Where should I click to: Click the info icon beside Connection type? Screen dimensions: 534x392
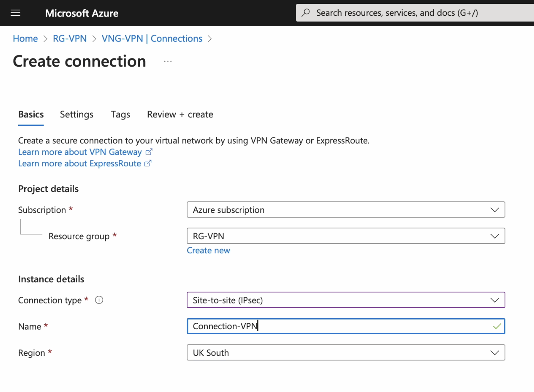point(99,300)
